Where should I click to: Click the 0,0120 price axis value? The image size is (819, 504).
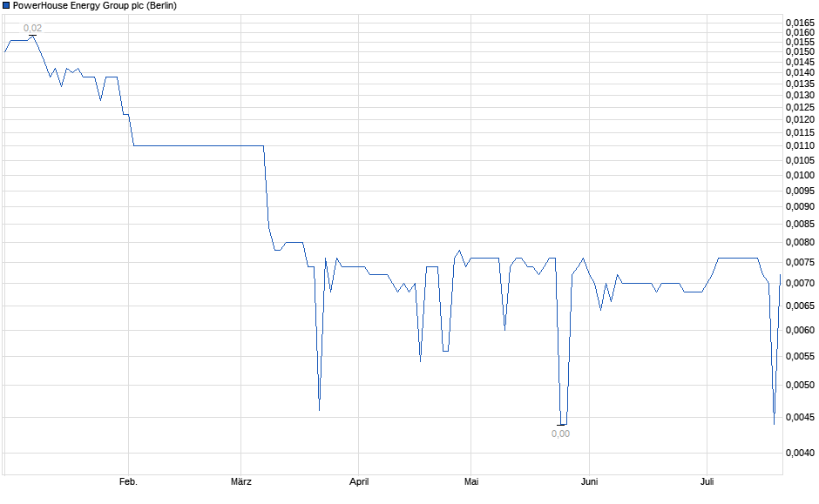(x=800, y=119)
